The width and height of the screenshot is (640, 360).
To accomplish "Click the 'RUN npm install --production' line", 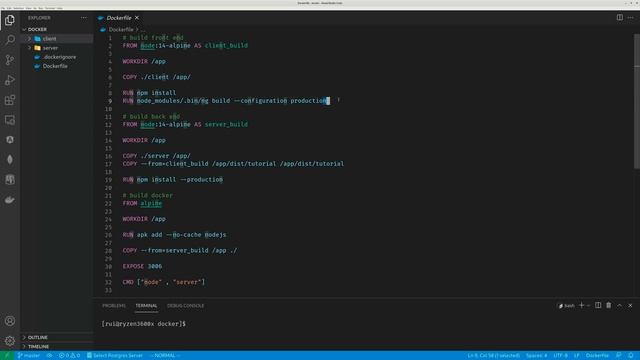I will point(173,180).
